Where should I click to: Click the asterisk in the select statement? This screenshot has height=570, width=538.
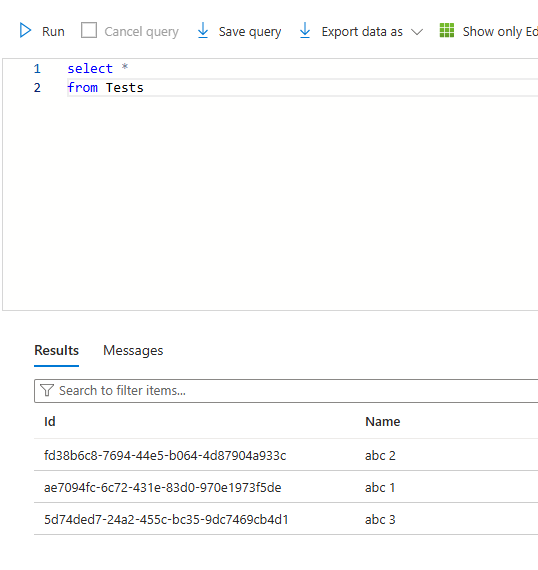pyautogui.click(x=125, y=67)
